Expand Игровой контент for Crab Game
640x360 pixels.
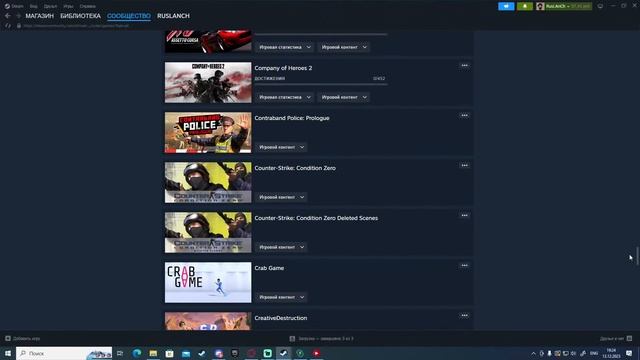click(x=282, y=297)
